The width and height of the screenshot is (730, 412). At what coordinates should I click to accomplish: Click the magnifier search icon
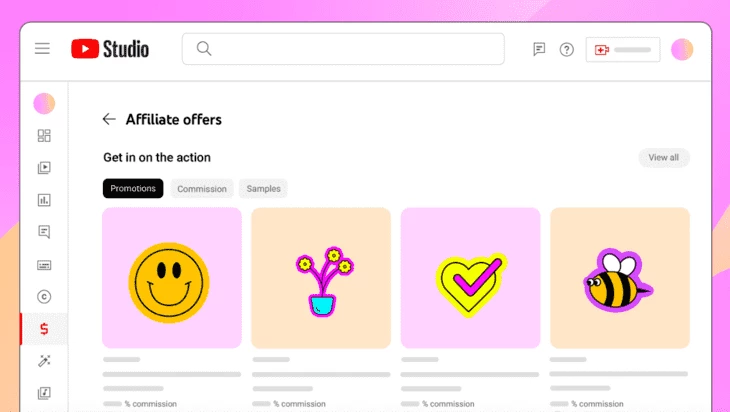coord(204,48)
